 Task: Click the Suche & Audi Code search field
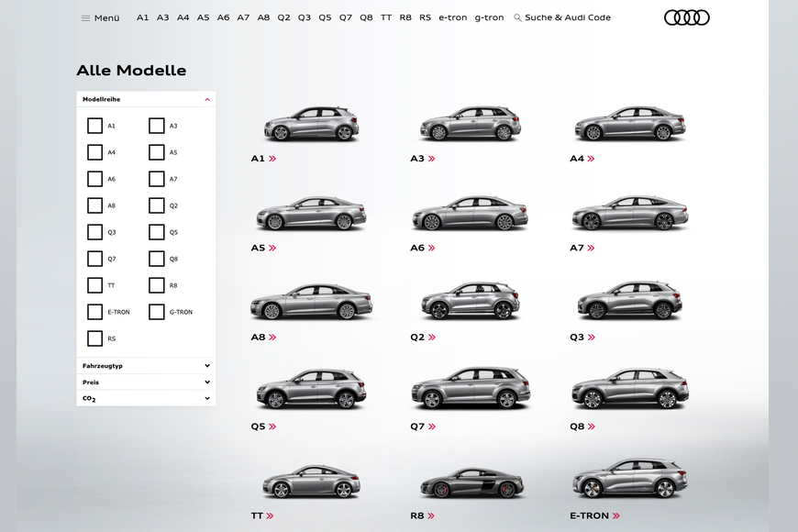point(568,17)
